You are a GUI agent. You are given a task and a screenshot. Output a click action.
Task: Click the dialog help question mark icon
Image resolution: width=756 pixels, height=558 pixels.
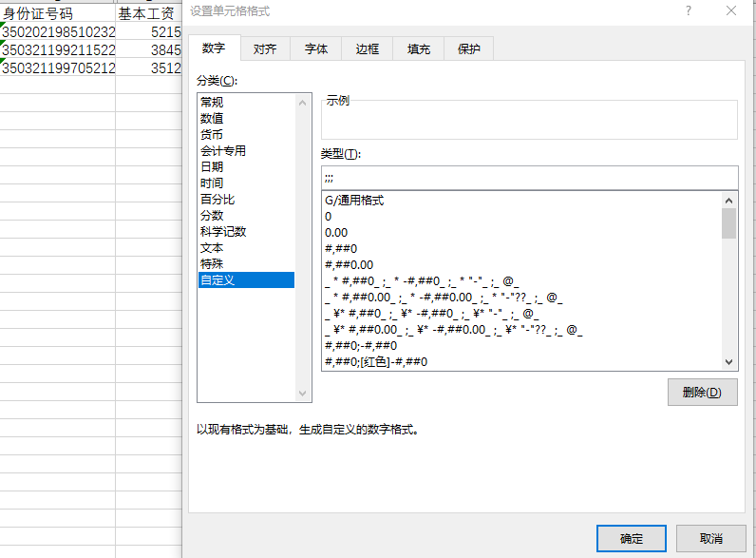coord(689,10)
